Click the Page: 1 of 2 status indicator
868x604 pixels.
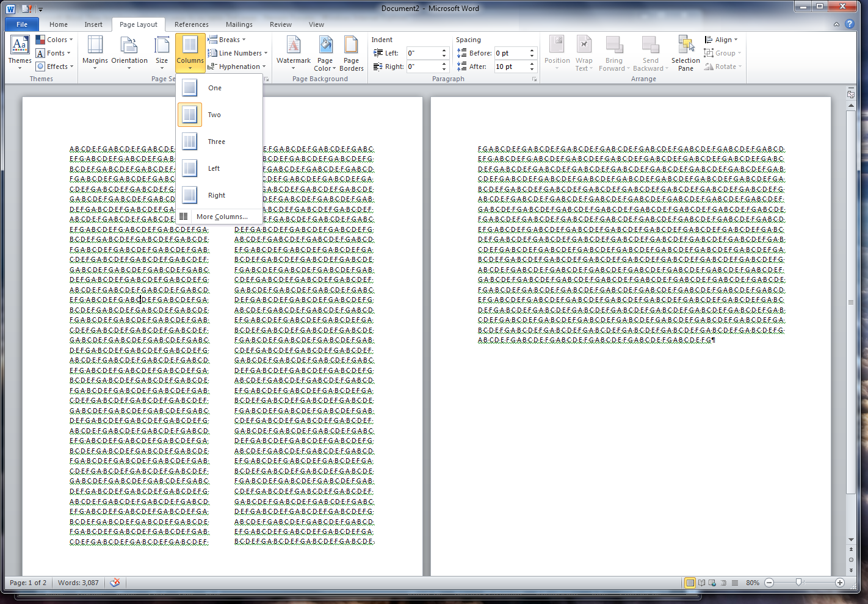point(28,583)
